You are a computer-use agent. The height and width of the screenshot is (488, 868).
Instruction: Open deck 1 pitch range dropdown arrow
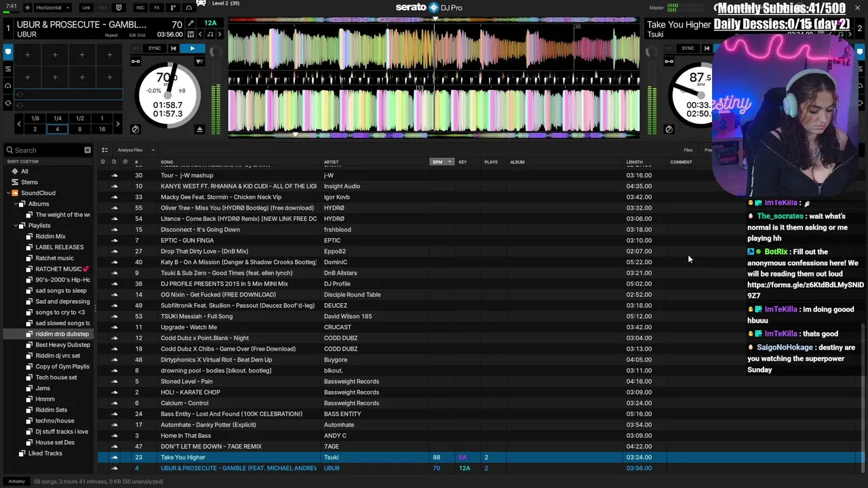199,62
